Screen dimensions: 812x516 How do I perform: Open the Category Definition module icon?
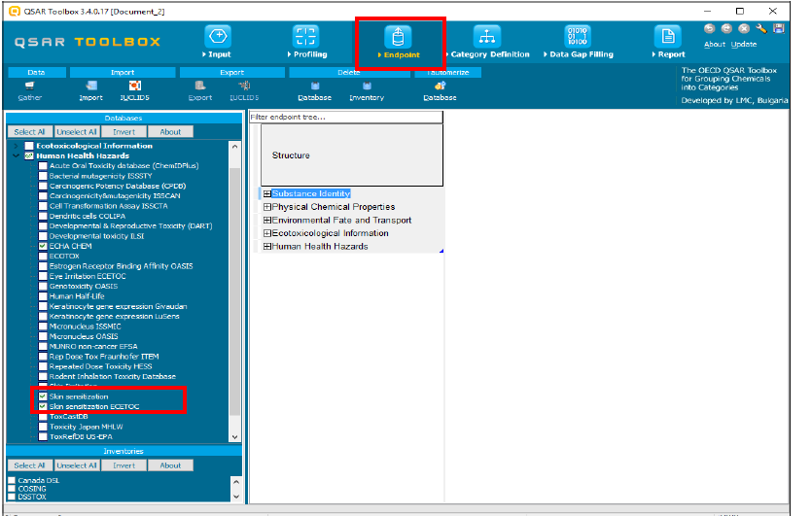(x=487, y=36)
